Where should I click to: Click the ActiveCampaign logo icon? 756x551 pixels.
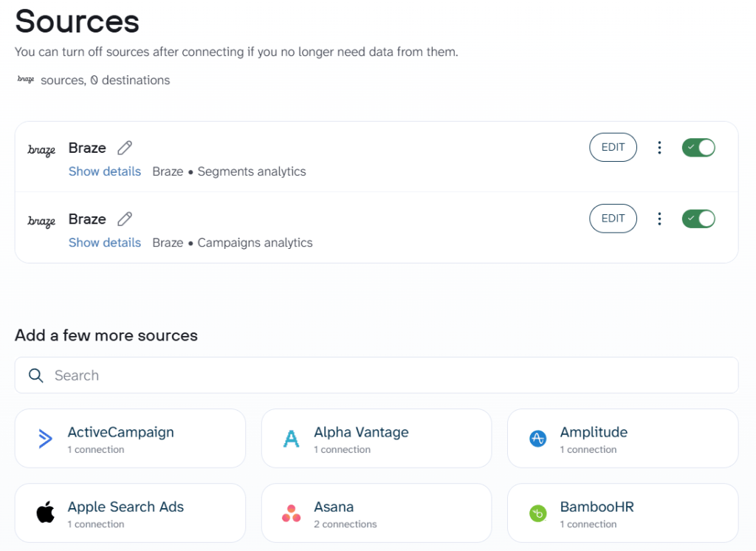click(45, 439)
